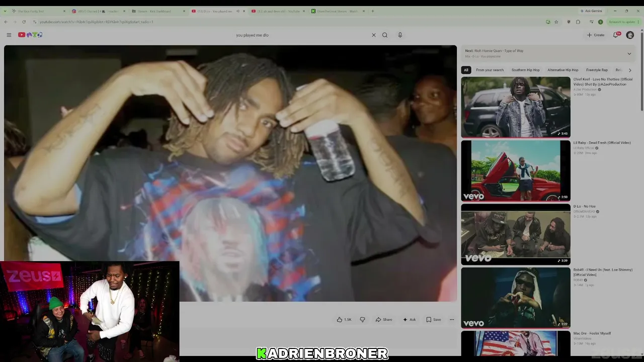This screenshot has height=362, width=644.
Task: Open the YouTube account avatar menu
Action: point(630,35)
